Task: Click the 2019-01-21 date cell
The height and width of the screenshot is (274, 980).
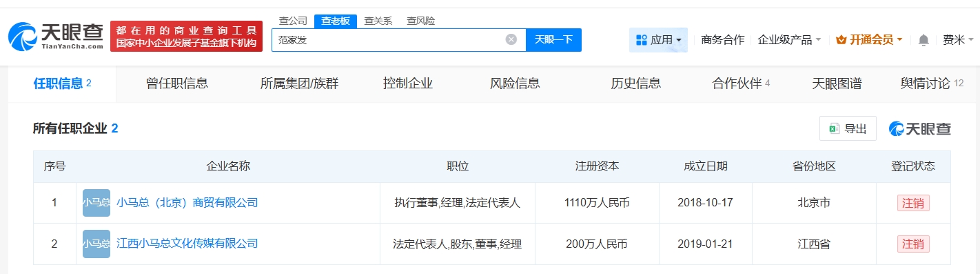Action: click(706, 244)
